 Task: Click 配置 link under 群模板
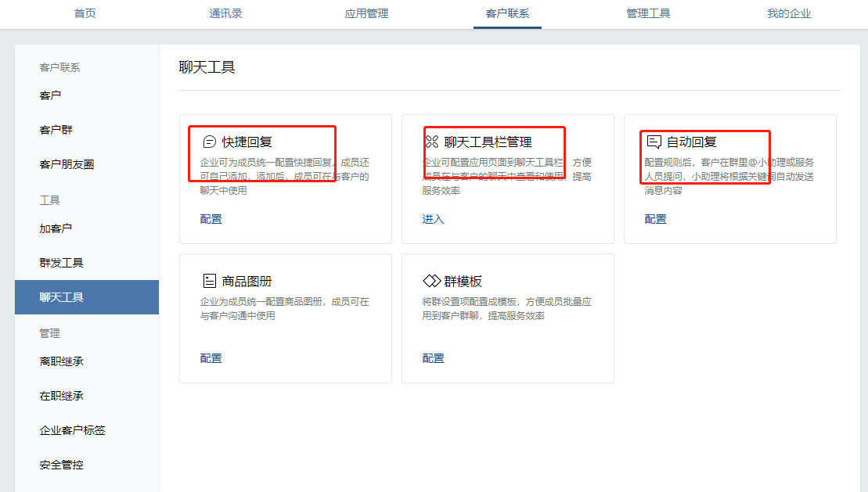click(433, 358)
